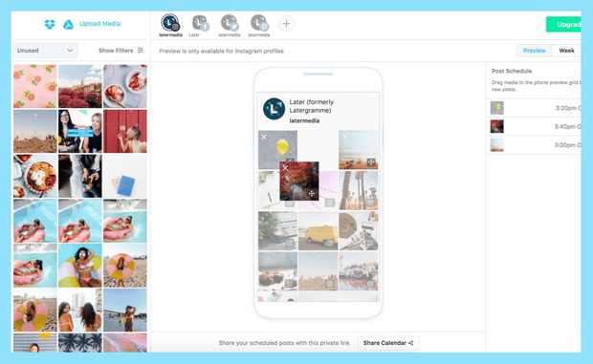Select the yellow van photo in grid

(318, 230)
